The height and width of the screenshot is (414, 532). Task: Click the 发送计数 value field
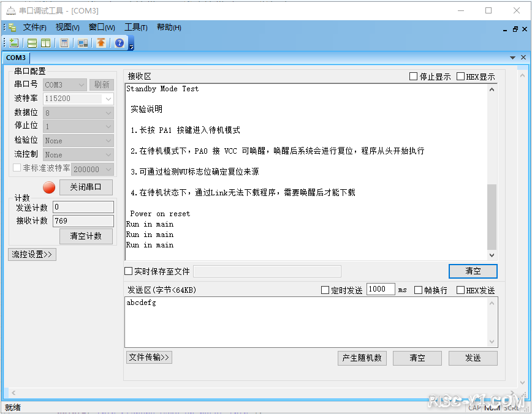[x=83, y=207]
